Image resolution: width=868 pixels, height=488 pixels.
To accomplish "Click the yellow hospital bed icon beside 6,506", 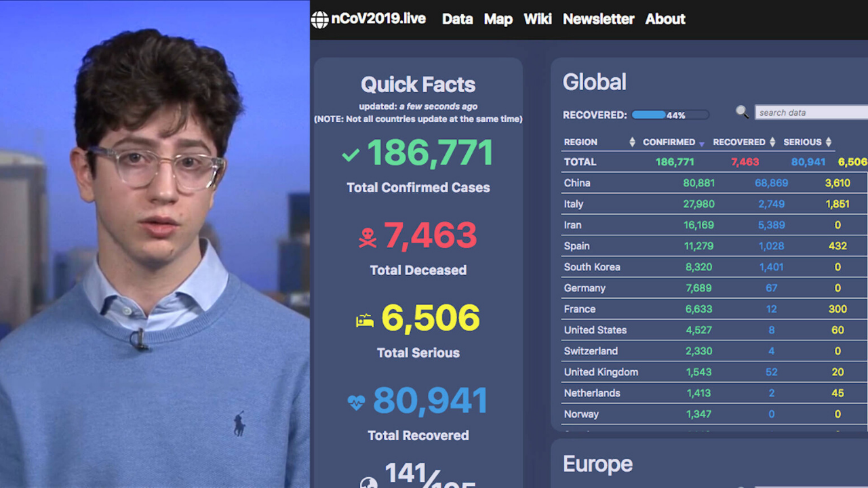I will point(365,321).
